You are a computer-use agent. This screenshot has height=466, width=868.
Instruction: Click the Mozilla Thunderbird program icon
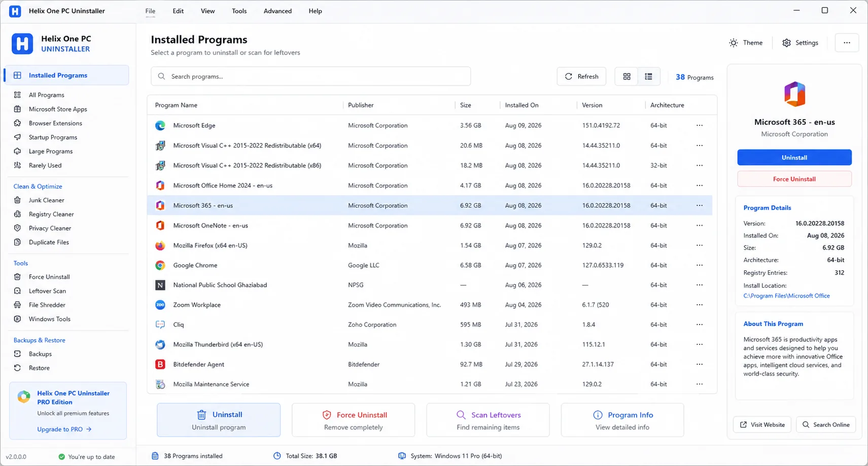click(160, 344)
